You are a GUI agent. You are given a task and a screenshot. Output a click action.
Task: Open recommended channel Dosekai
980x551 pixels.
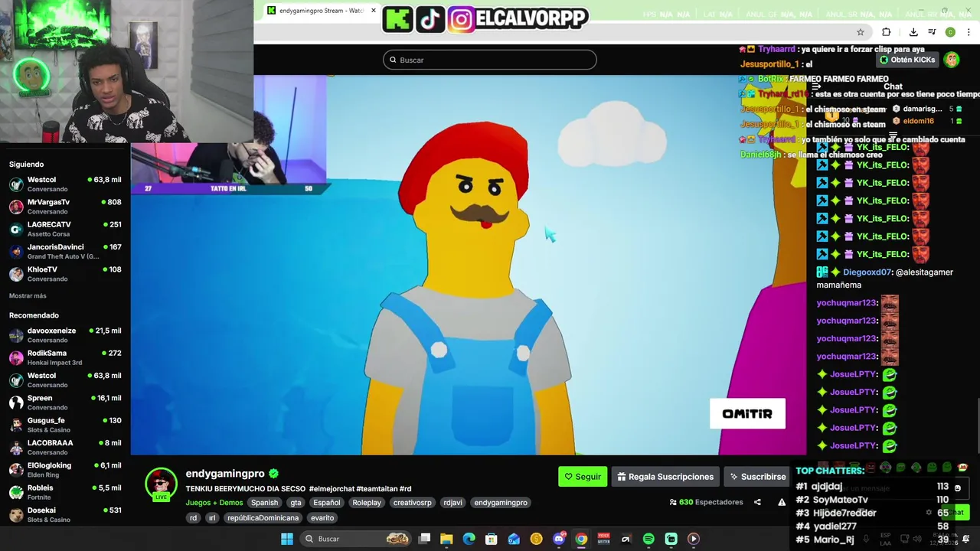tap(65, 514)
